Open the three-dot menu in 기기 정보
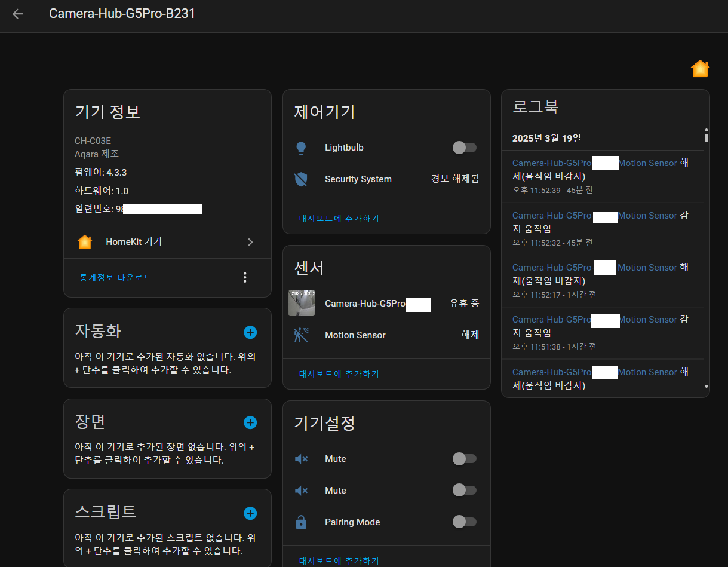 [244, 277]
